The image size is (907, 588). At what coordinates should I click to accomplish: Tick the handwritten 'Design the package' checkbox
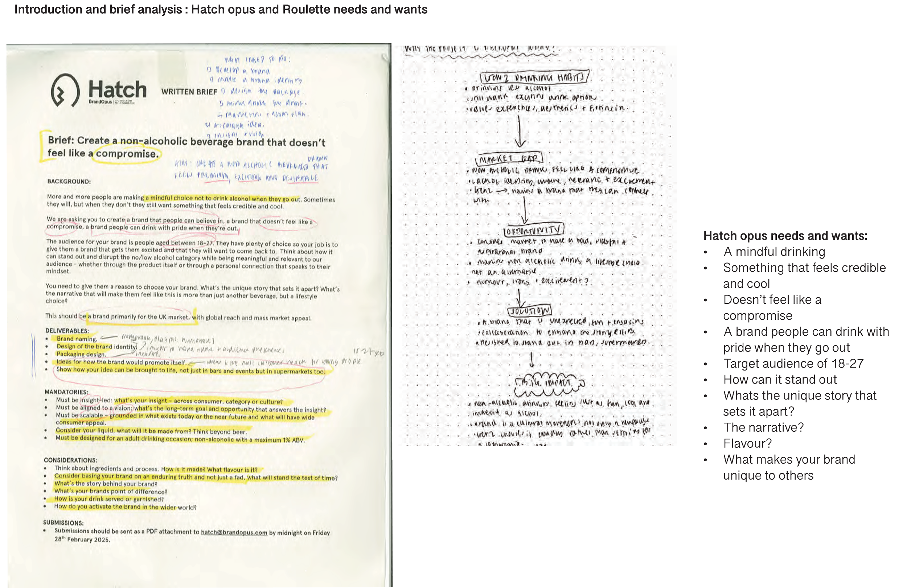[223, 91]
